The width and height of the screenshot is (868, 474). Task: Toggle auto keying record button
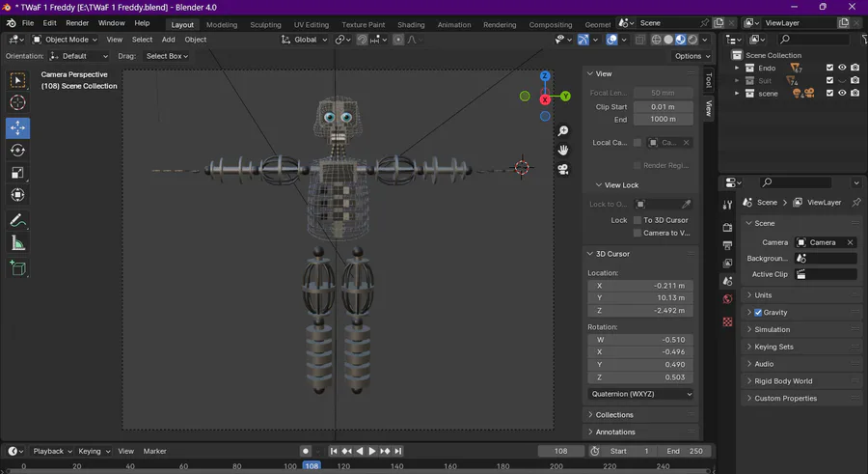coord(305,451)
